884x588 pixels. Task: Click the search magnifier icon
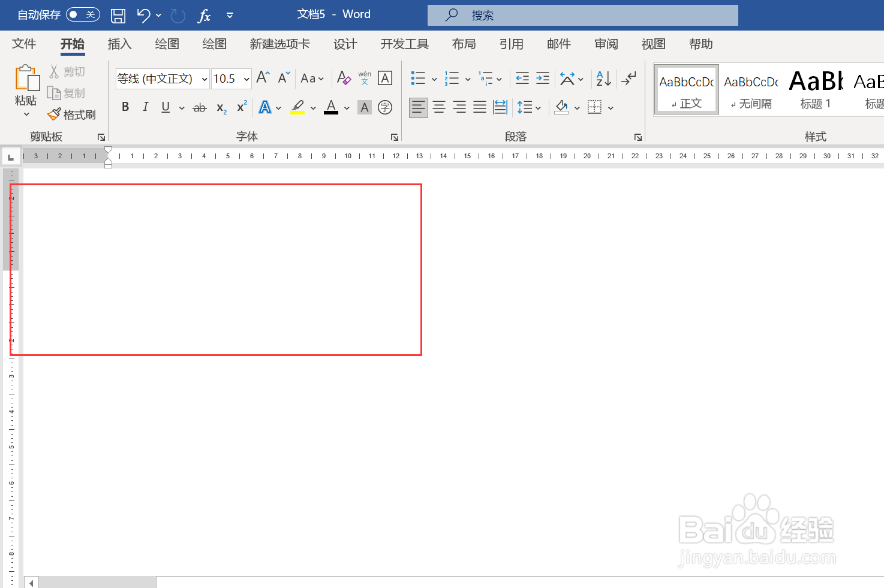coord(452,15)
